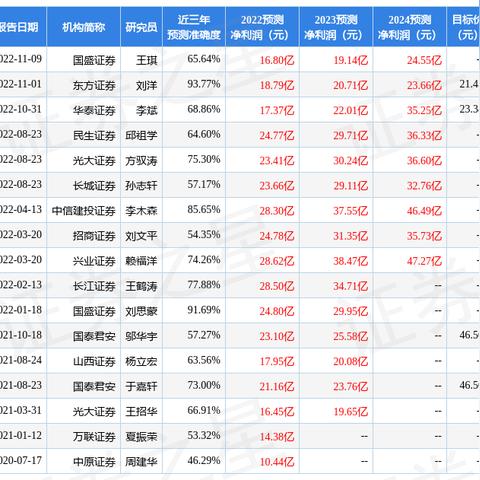Click the 研究员 column header

point(141,27)
